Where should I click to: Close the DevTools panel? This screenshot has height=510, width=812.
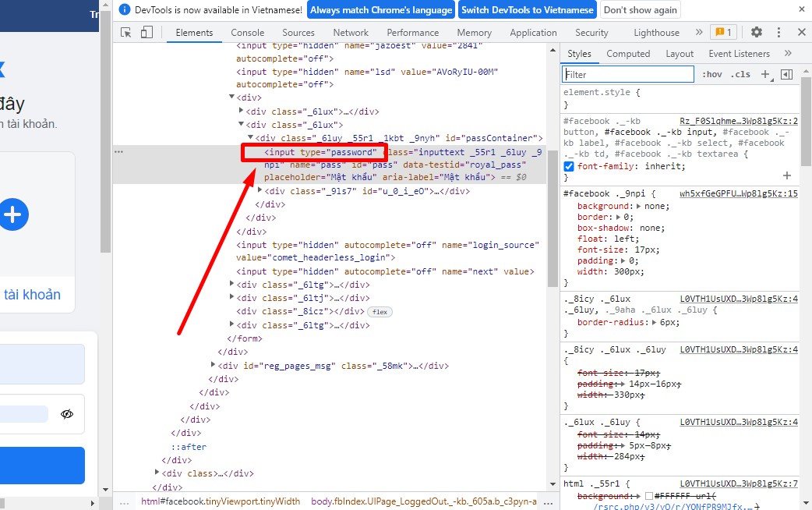click(x=802, y=32)
